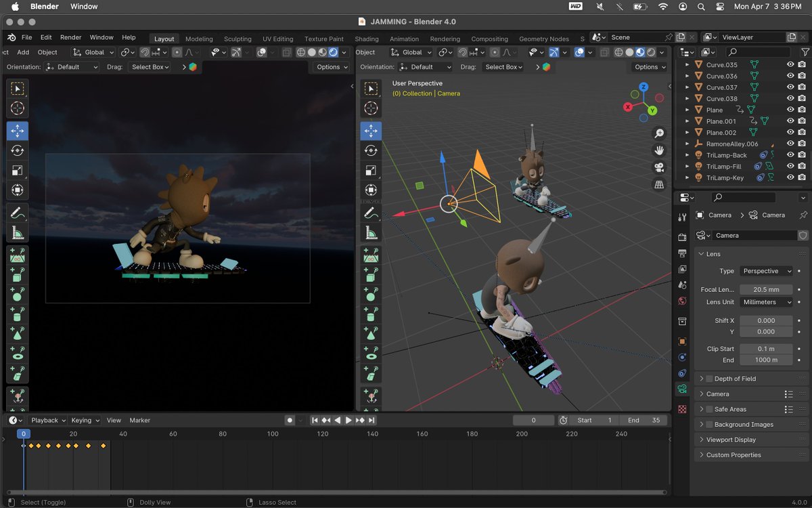Open Control Center in macOS menu bar
812x508 pixels.
click(x=719, y=6)
